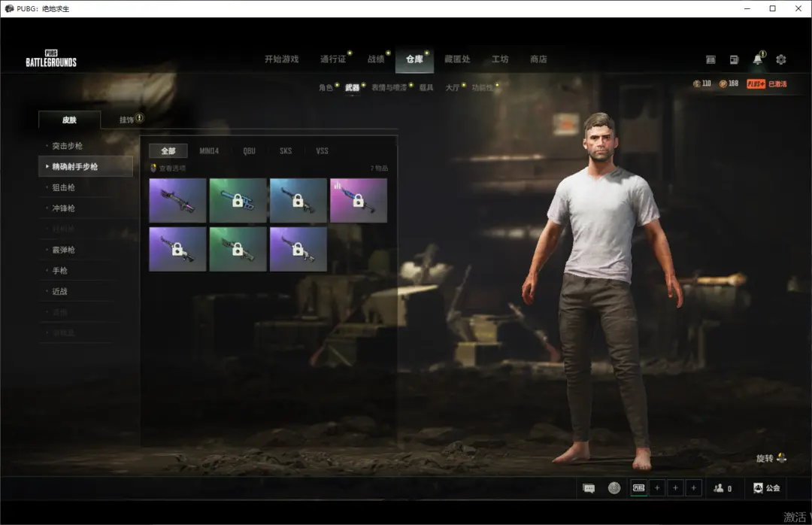Open the 通行证 pass tab

point(333,59)
